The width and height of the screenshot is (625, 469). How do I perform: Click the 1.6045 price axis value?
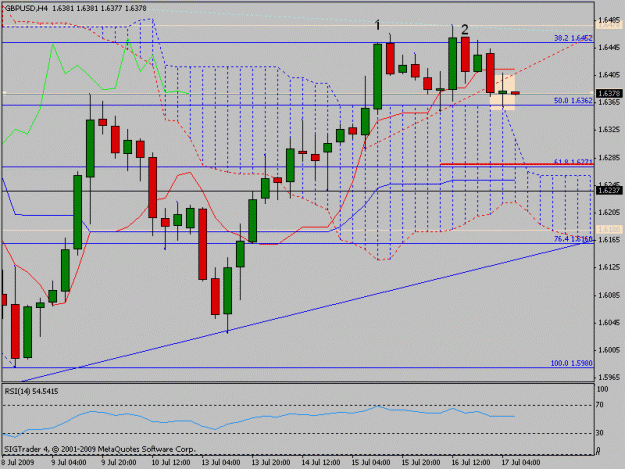pyautogui.click(x=609, y=323)
